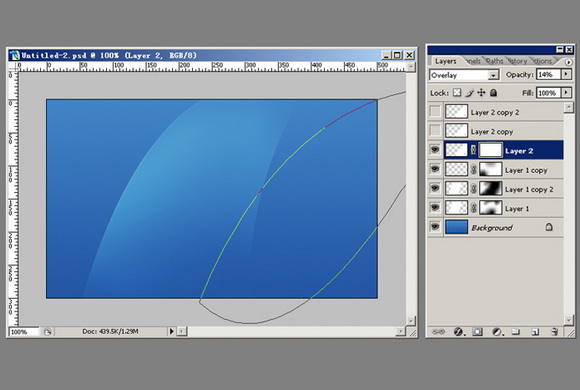Switch to the Actions tab
Image resolution: width=580 pixels, height=390 pixels.
tap(542, 61)
